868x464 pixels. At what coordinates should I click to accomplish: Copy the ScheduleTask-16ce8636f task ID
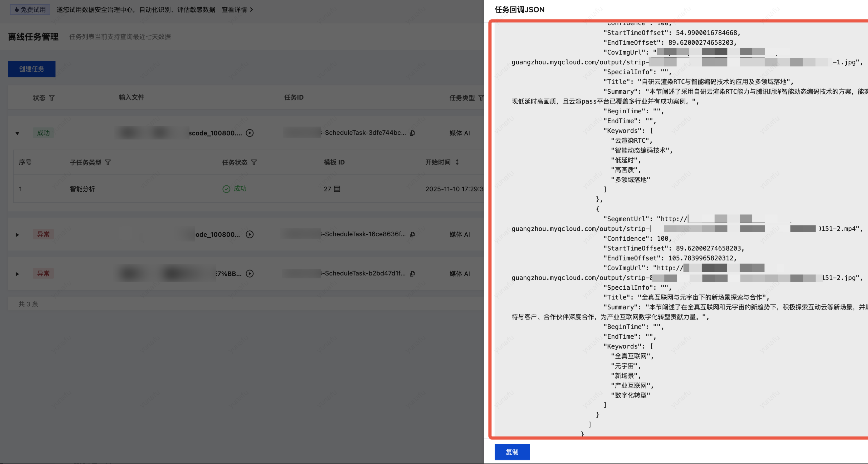pos(412,234)
